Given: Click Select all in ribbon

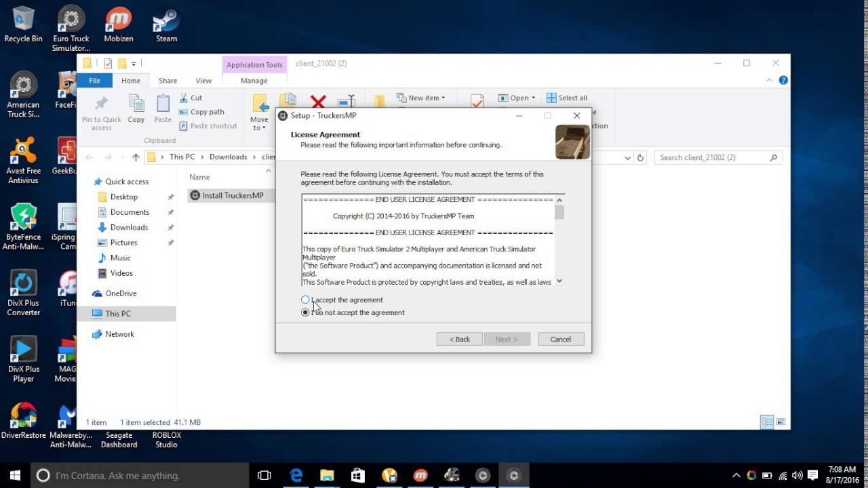Looking at the screenshot, I should [567, 98].
